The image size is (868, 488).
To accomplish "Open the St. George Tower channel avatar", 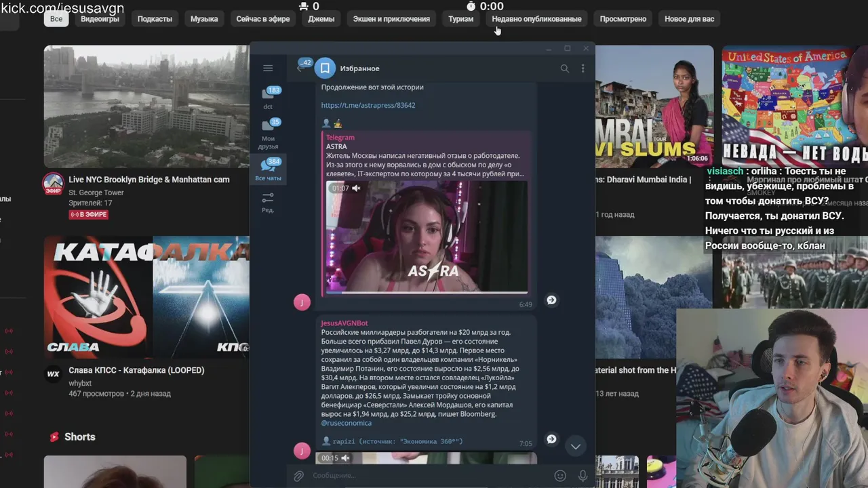I will [53, 183].
